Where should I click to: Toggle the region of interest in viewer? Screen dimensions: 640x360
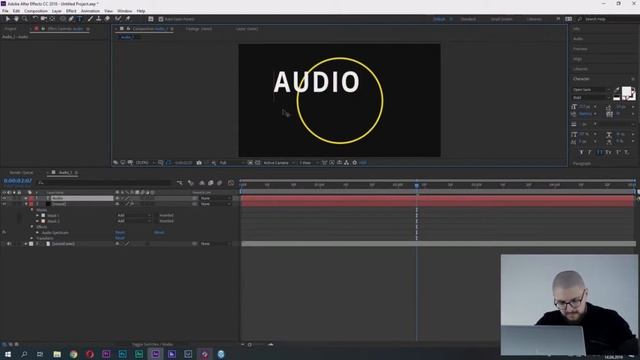pyautogui.click(x=250, y=163)
